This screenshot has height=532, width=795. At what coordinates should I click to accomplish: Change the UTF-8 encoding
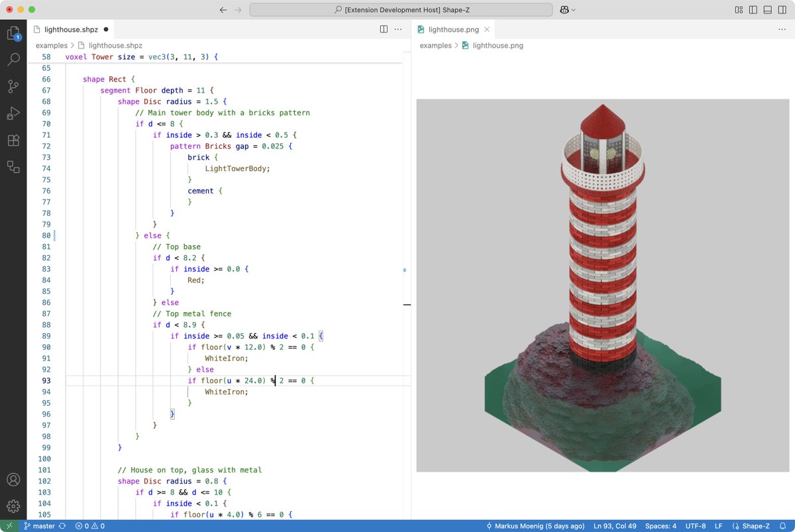(x=694, y=526)
